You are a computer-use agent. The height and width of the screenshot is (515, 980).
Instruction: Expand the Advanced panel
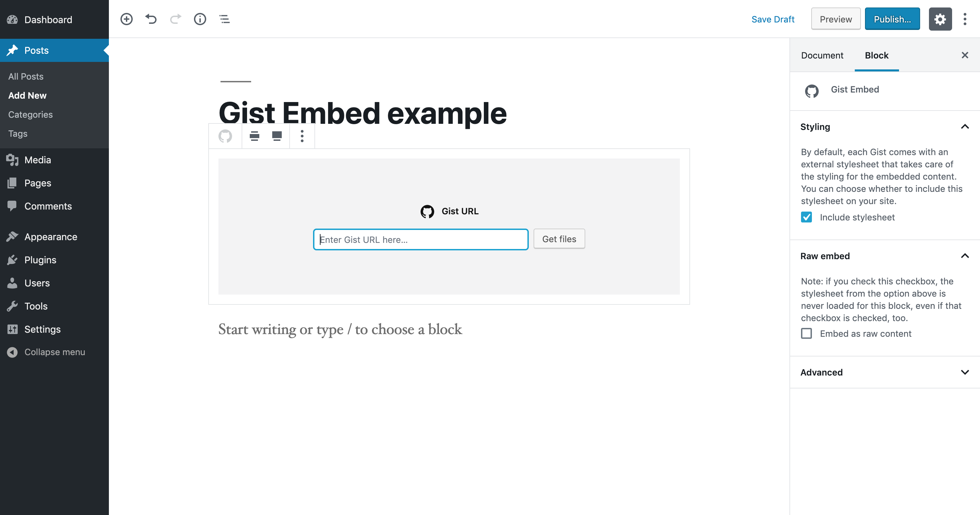click(964, 372)
